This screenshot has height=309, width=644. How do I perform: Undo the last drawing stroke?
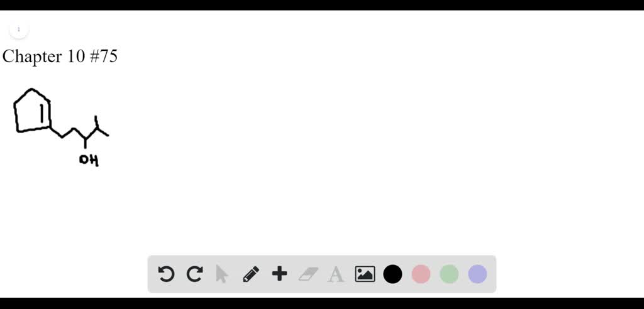click(x=166, y=274)
